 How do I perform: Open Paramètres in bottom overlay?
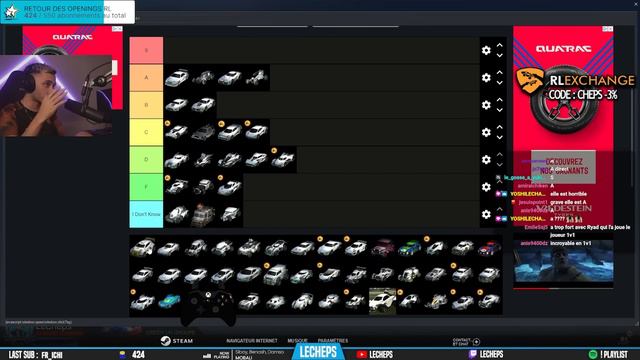click(333, 341)
